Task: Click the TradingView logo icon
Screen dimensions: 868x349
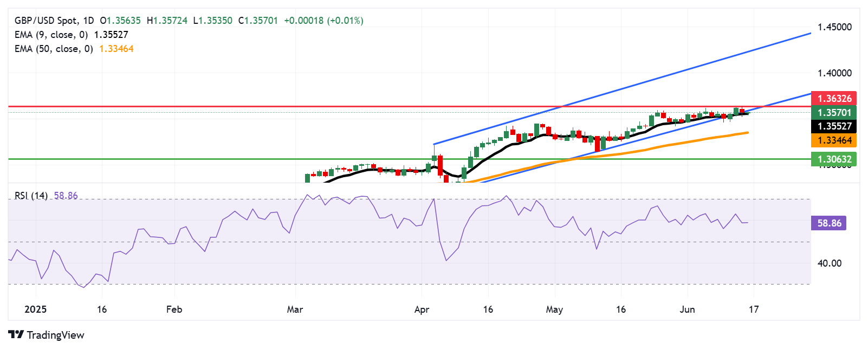Action: point(16,335)
